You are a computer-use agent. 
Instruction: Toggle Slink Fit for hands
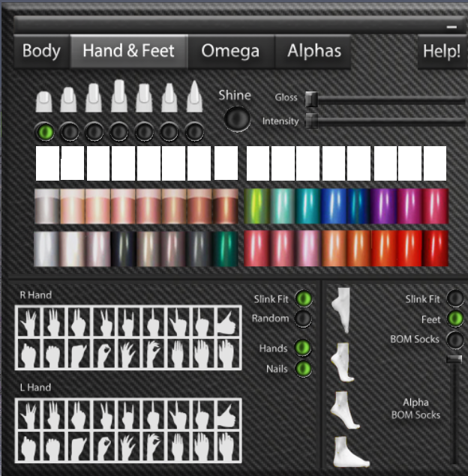tap(304, 298)
